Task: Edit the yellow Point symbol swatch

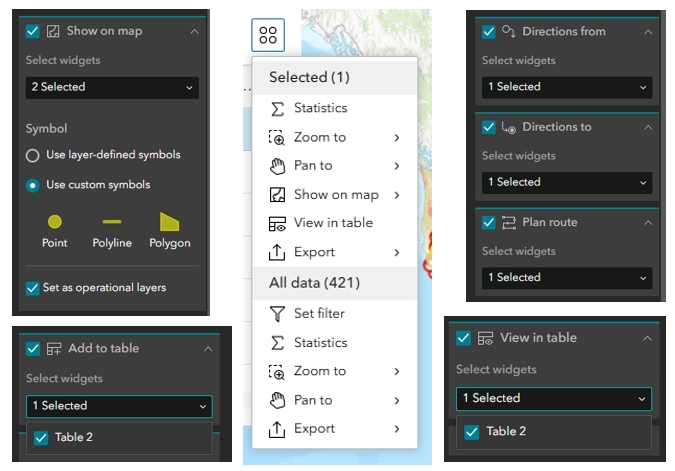Action: point(55,222)
